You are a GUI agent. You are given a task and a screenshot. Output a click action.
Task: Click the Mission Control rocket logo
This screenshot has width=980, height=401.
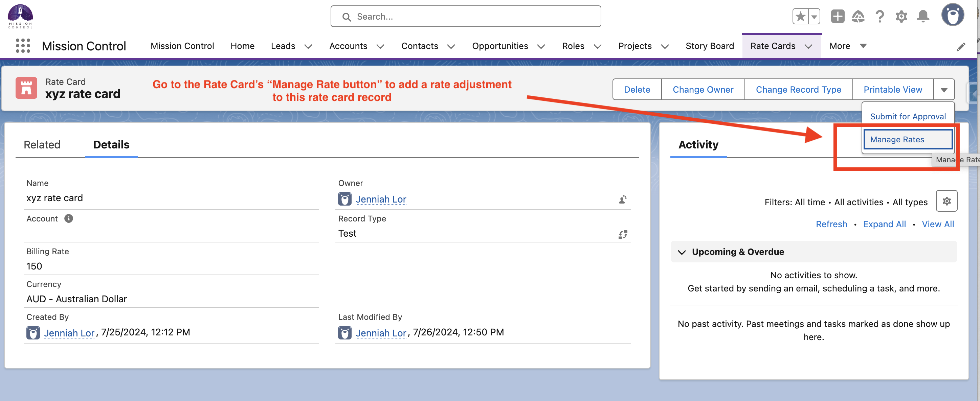21,17
